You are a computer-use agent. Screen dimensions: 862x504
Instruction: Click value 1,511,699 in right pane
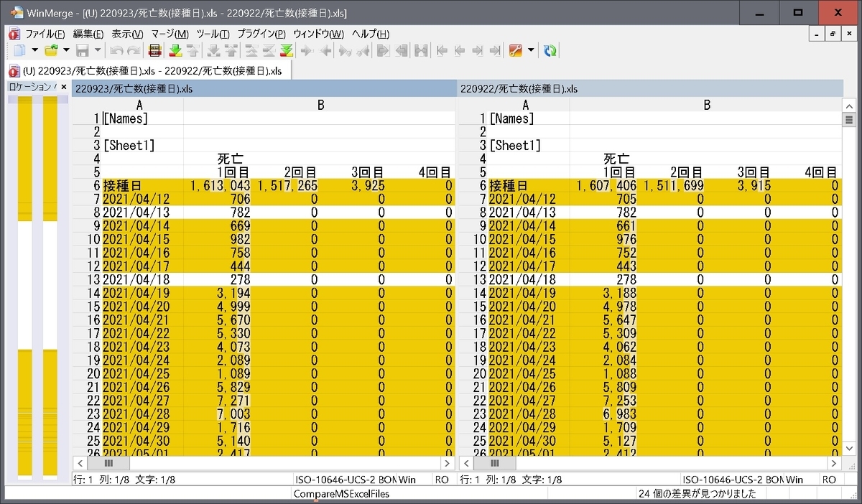click(x=673, y=186)
